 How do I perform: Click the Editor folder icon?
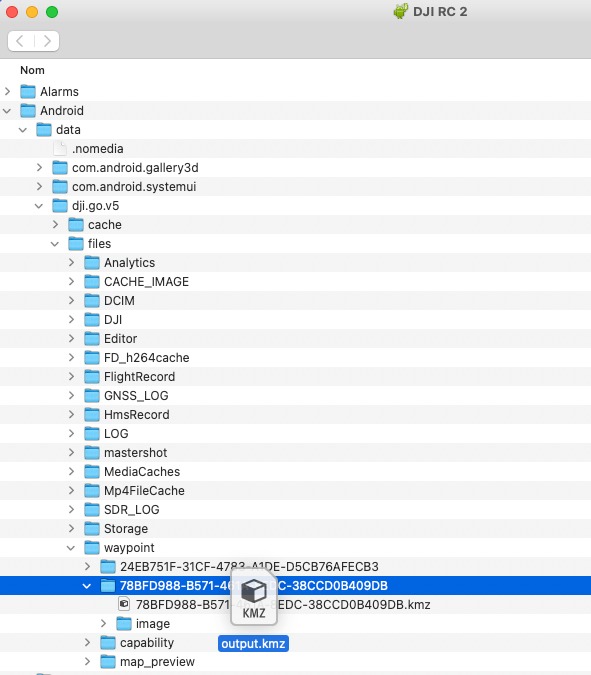click(x=92, y=339)
